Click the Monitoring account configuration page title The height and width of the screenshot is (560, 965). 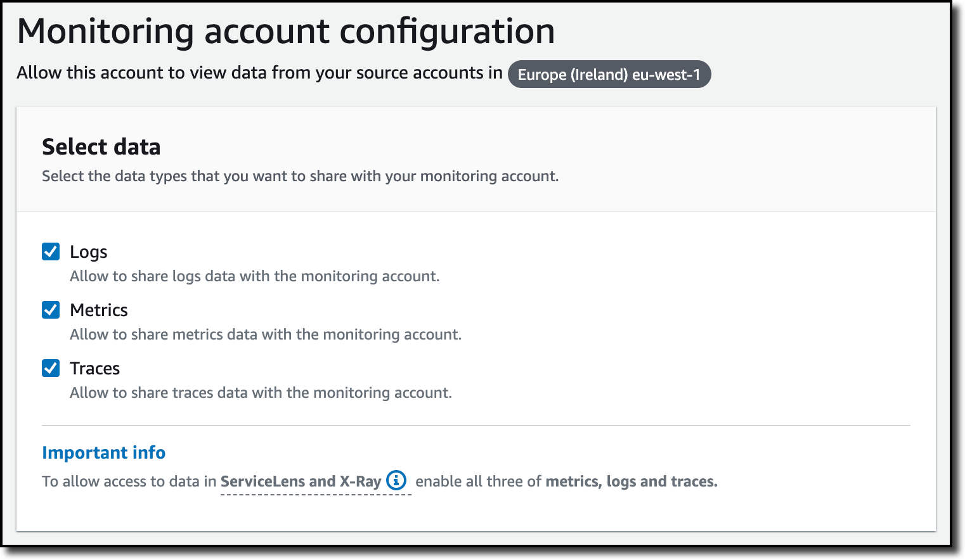[285, 31]
